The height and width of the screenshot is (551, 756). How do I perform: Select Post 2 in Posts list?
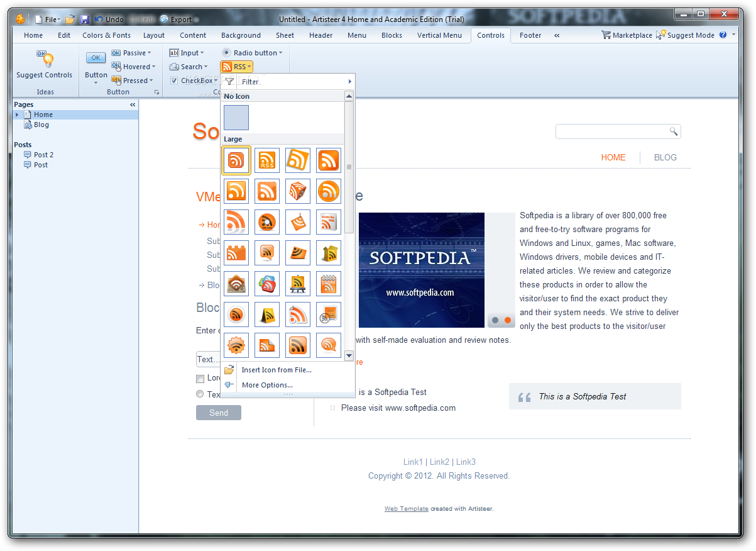coord(43,155)
